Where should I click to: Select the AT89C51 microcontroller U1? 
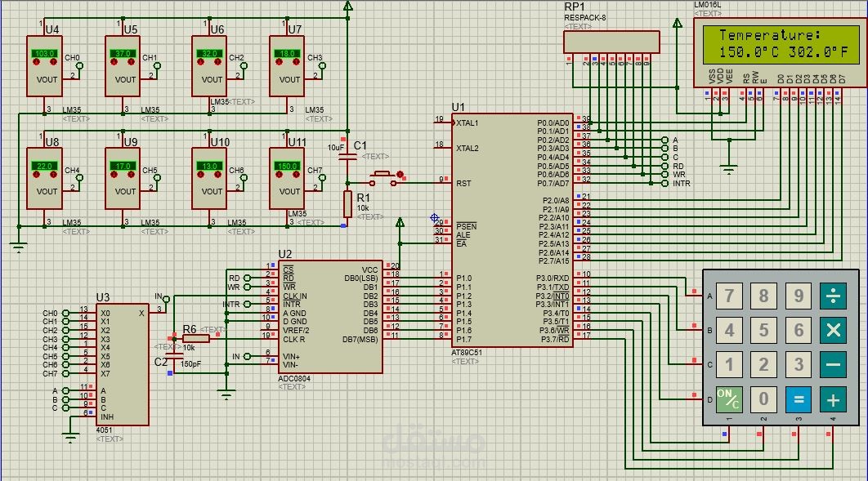click(512, 230)
